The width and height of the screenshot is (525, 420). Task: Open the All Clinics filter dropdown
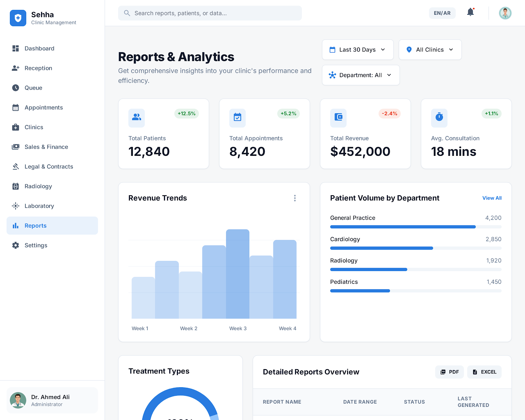coord(430,50)
